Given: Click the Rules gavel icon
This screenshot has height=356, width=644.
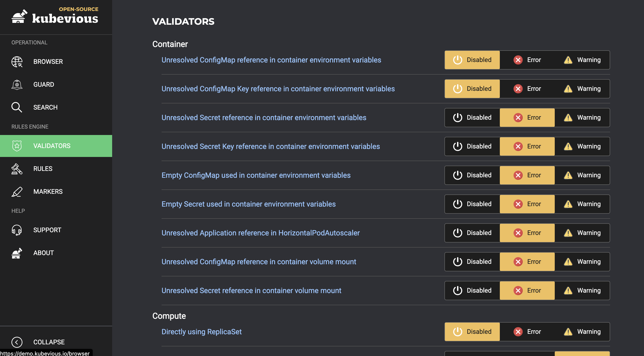Looking at the screenshot, I should pyautogui.click(x=17, y=169).
